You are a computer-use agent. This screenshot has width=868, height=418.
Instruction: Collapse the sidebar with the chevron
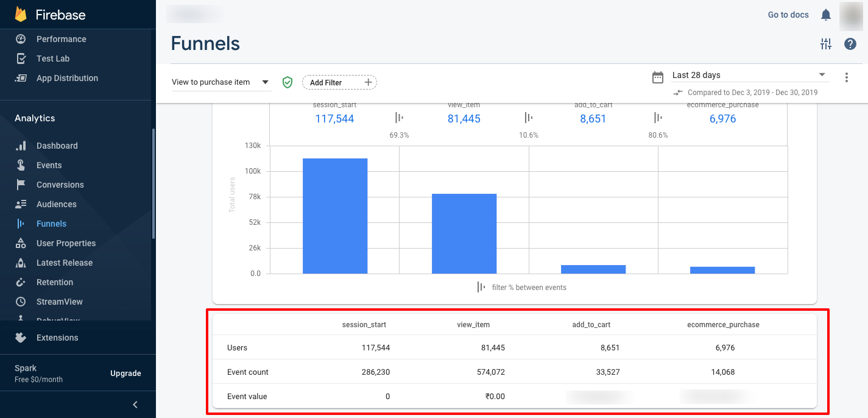tap(135, 405)
